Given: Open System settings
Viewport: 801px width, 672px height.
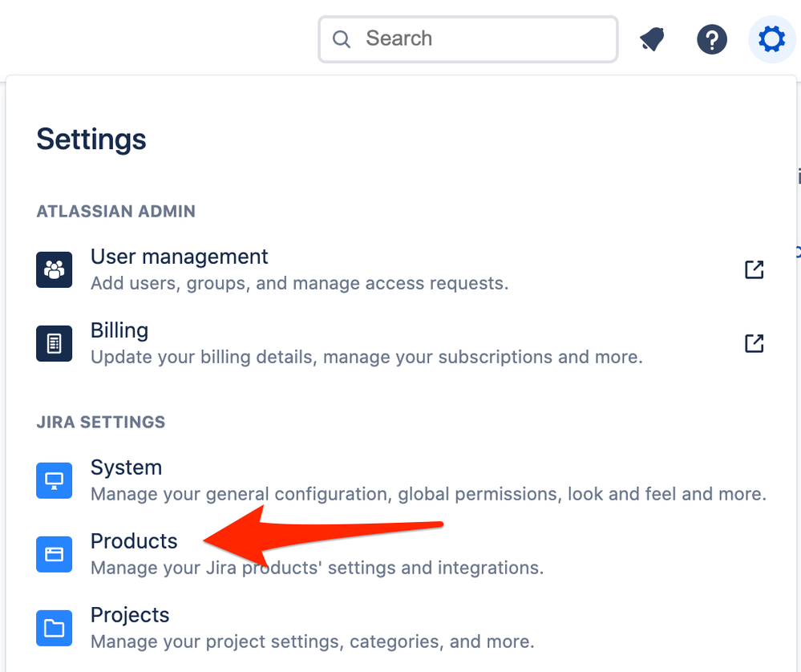Looking at the screenshot, I should 126,468.
